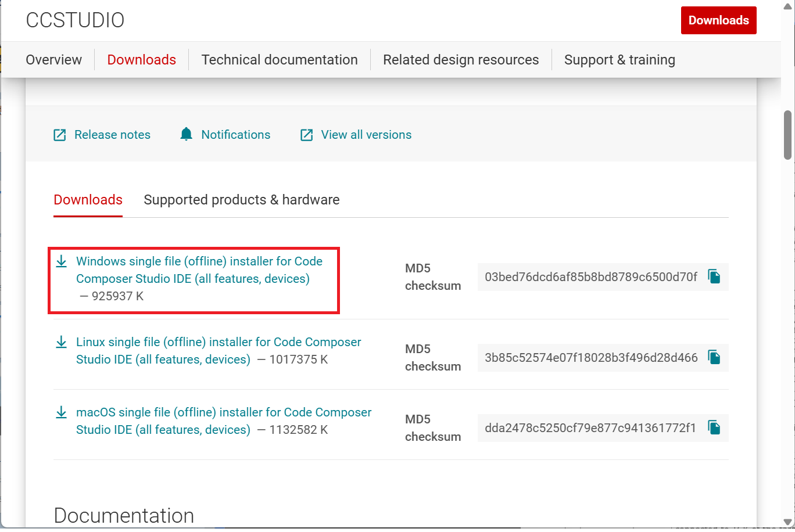This screenshot has width=795, height=532.
Task: Copy the Linux installer MD5 checksum
Action: pos(714,357)
